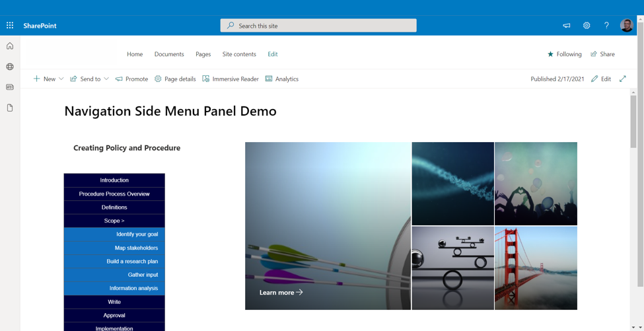Open the Golden Gate Bridge thumbnail
644x331 pixels.
pyautogui.click(x=536, y=268)
